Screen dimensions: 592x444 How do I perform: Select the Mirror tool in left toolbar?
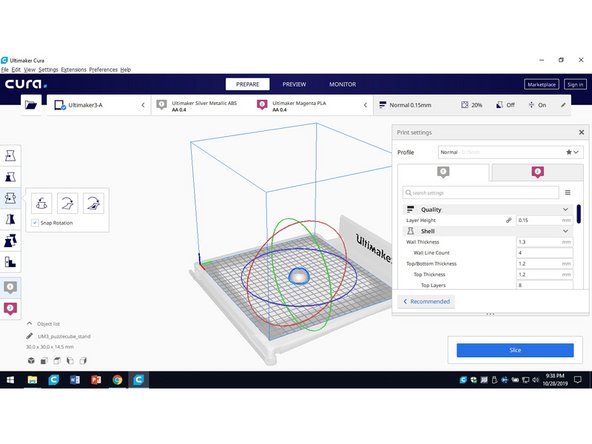pyautogui.click(x=10, y=219)
